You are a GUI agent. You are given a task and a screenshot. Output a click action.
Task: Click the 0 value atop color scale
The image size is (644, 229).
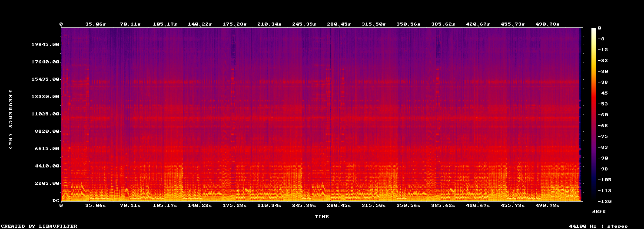point(599,28)
